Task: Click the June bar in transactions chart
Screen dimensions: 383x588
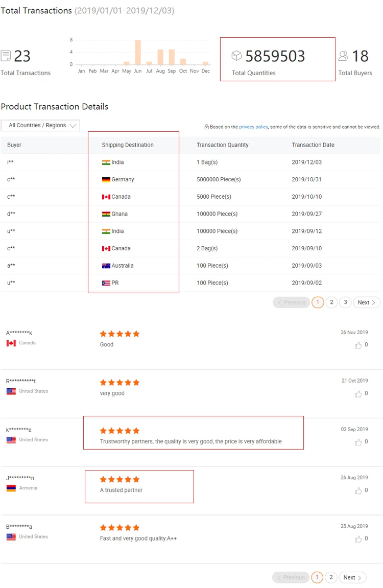Action: tap(138, 52)
